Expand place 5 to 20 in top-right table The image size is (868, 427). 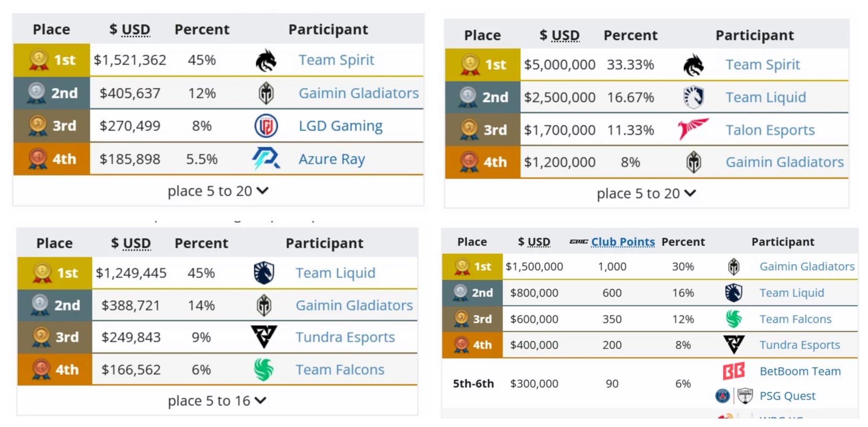[646, 193]
